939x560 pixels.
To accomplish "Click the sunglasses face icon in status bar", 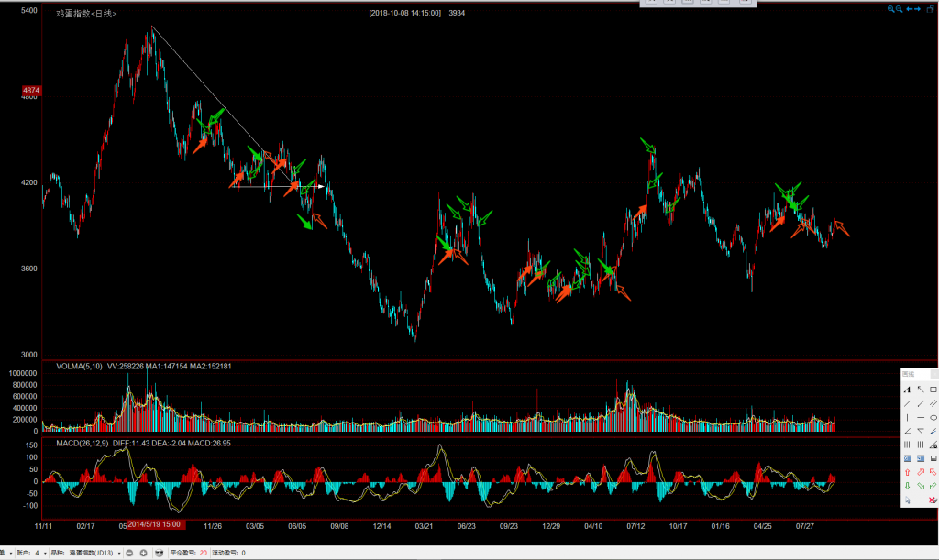I will 160,553.
